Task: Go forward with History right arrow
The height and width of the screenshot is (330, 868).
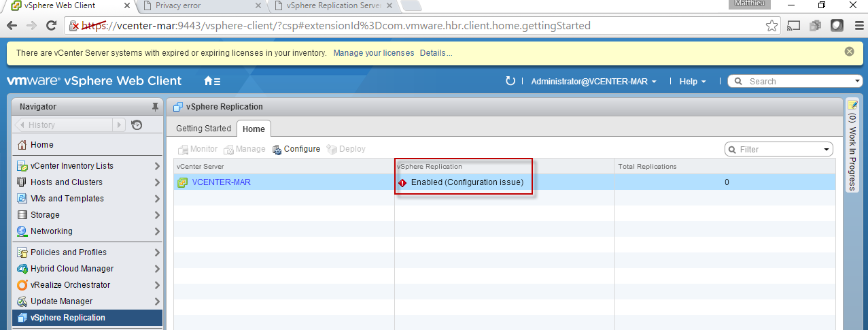Action: tap(119, 125)
